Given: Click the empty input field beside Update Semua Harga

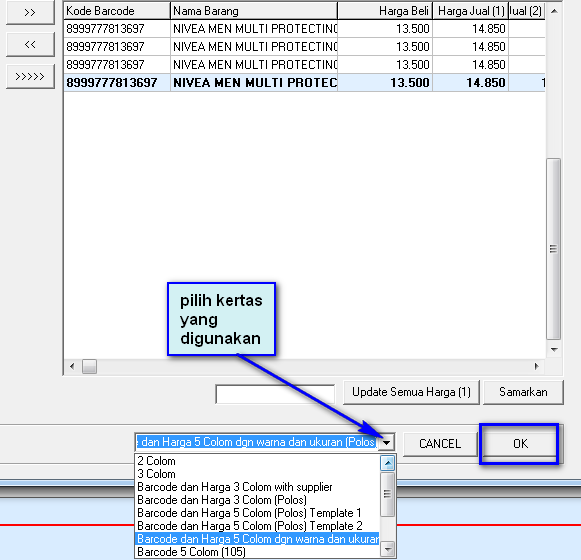Looking at the screenshot, I should (275, 394).
